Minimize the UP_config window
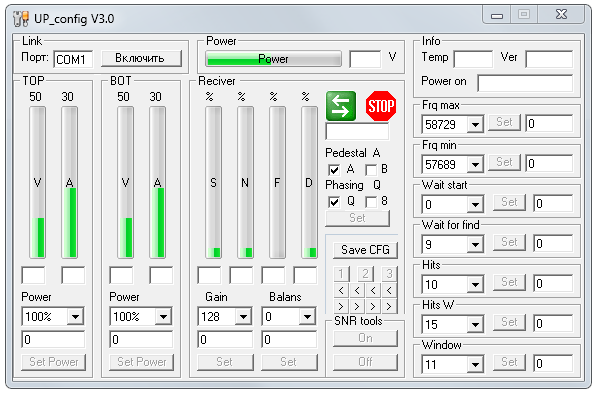596x395 pixels. (496, 15)
